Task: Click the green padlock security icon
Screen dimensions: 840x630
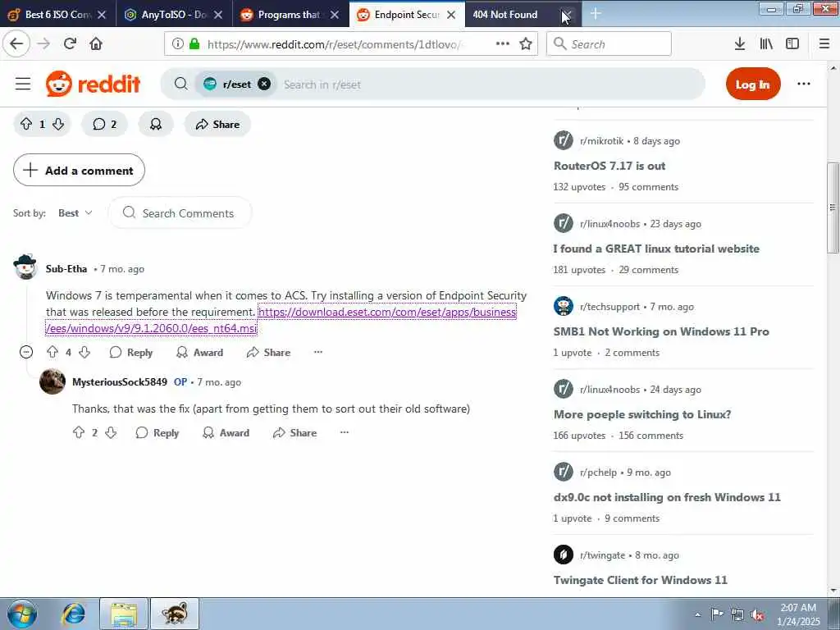Action: point(194,43)
